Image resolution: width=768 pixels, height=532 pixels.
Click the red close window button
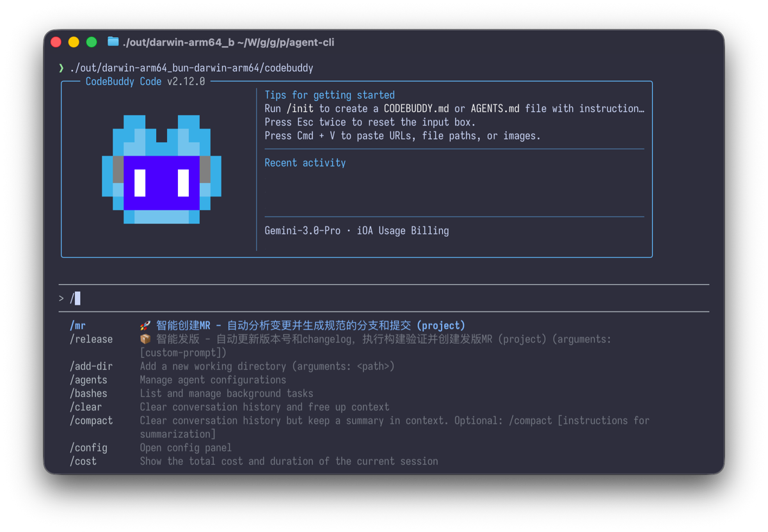tap(56, 42)
